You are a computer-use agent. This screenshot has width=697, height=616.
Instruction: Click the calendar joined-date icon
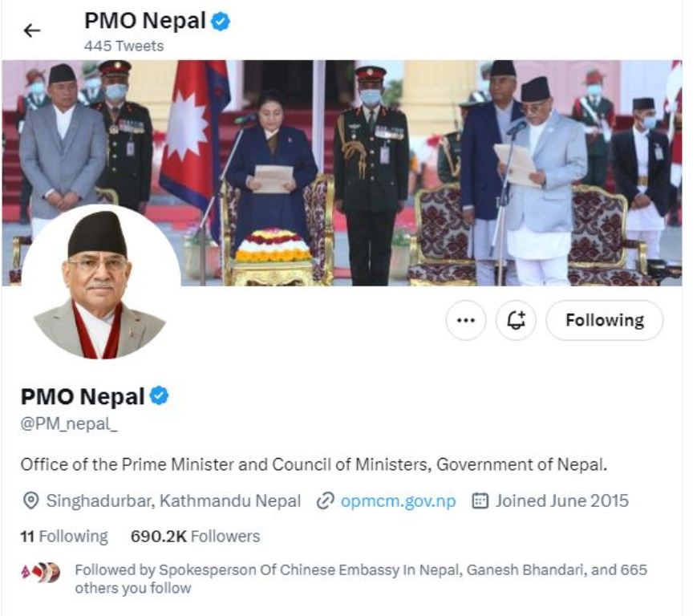(480, 500)
